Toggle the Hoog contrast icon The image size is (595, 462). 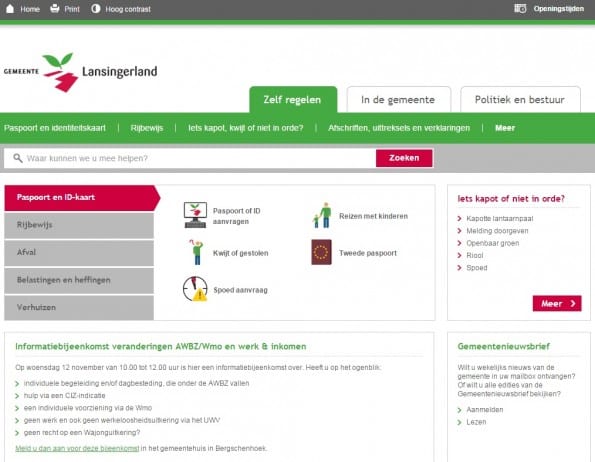96,8
